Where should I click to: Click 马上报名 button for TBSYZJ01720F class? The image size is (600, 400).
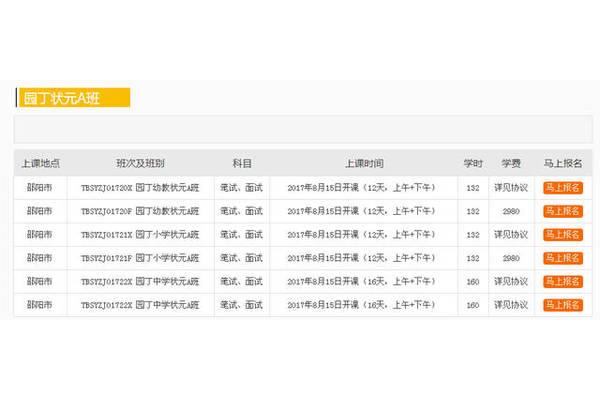[563, 211]
